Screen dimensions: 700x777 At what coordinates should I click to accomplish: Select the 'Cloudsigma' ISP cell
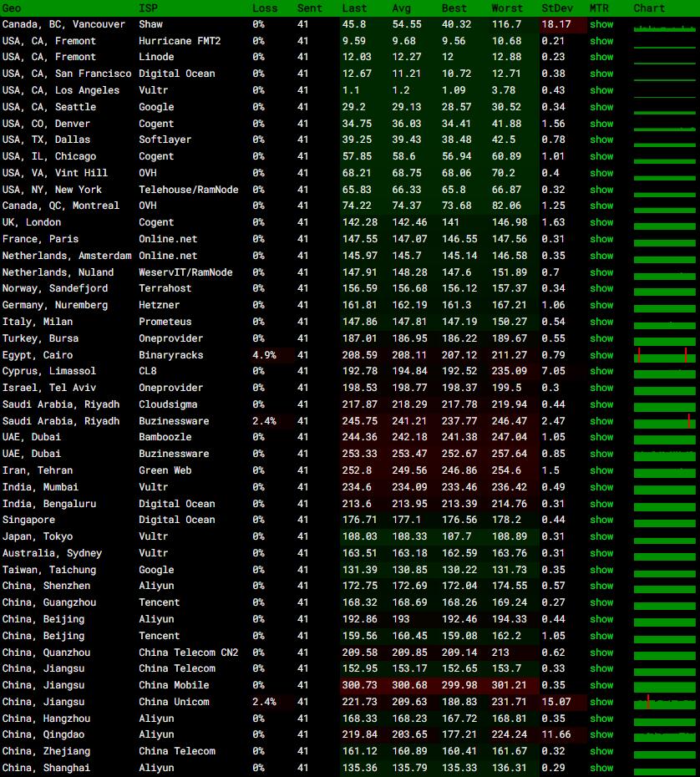coord(168,405)
